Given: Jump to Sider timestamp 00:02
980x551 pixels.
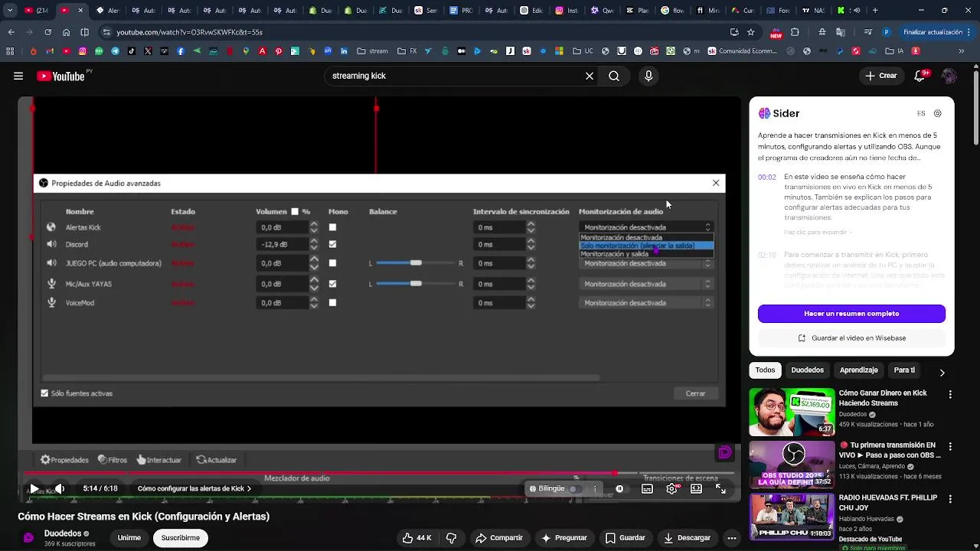Looking at the screenshot, I should 766,177.
